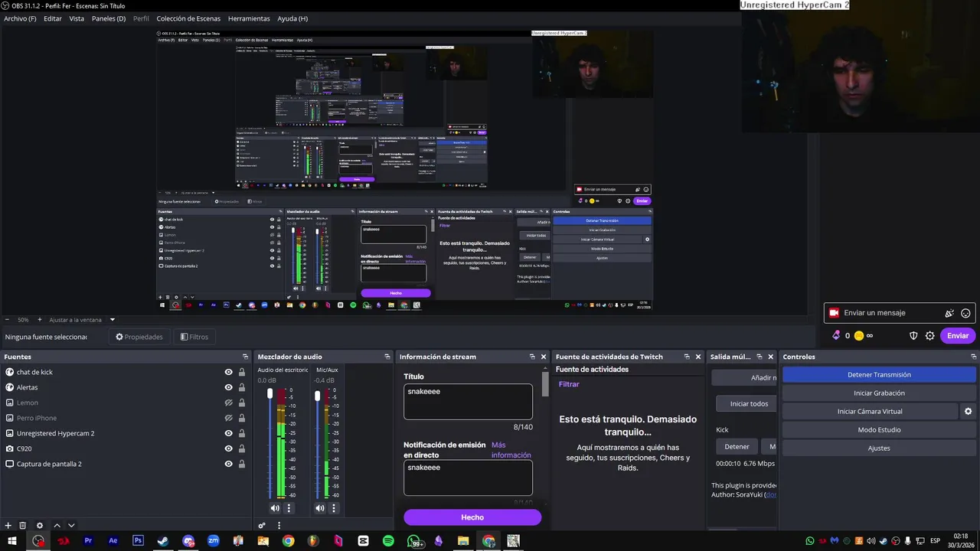Open preview zoom scaling dropdown arrow
This screenshot has width=980, height=551.
click(x=113, y=320)
